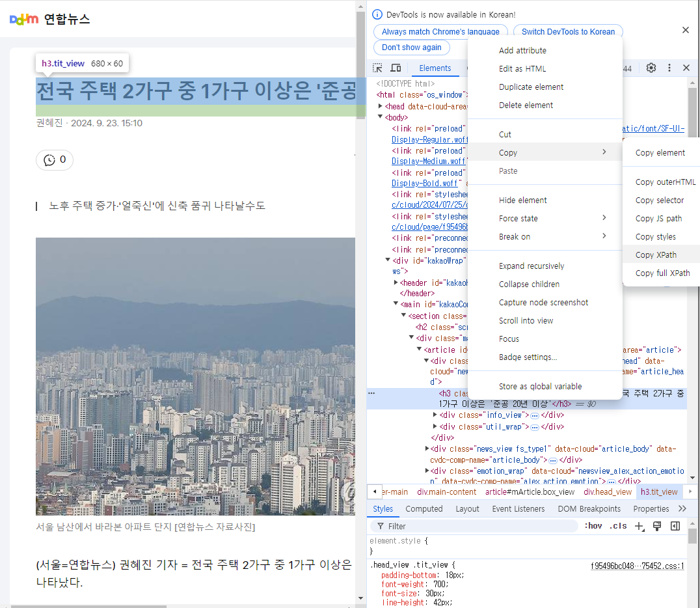Screen dimensions: 700x608
Task: Select Copy JS path option
Action: 662,219
